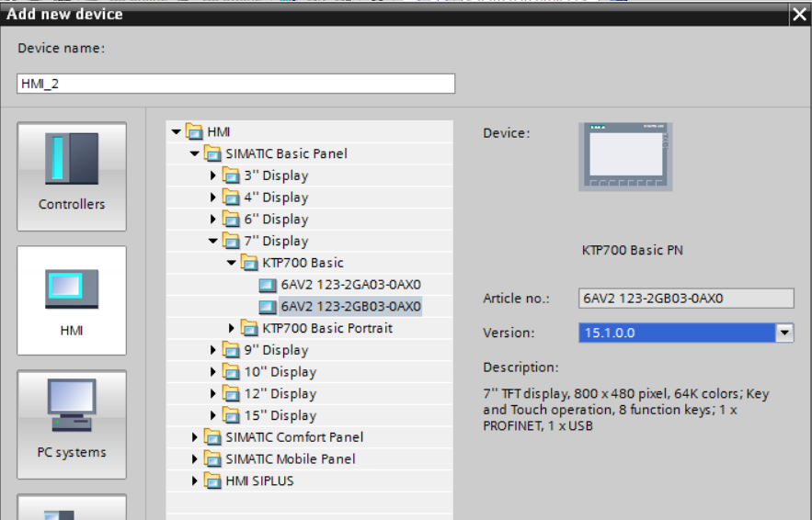The height and width of the screenshot is (520, 812).
Task: Collapse the HMI root tree node
Action: (x=176, y=132)
